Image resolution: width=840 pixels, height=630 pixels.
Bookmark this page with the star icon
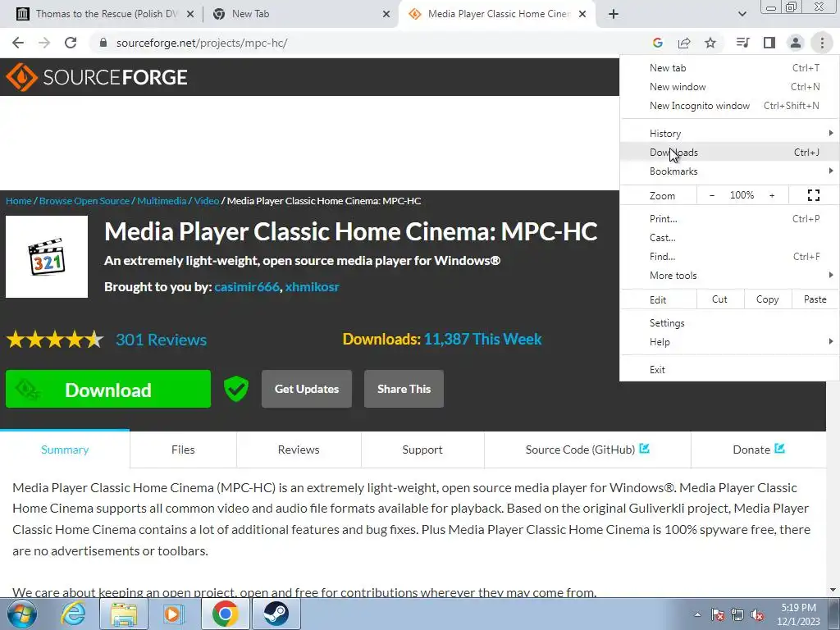(x=710, y=43)
